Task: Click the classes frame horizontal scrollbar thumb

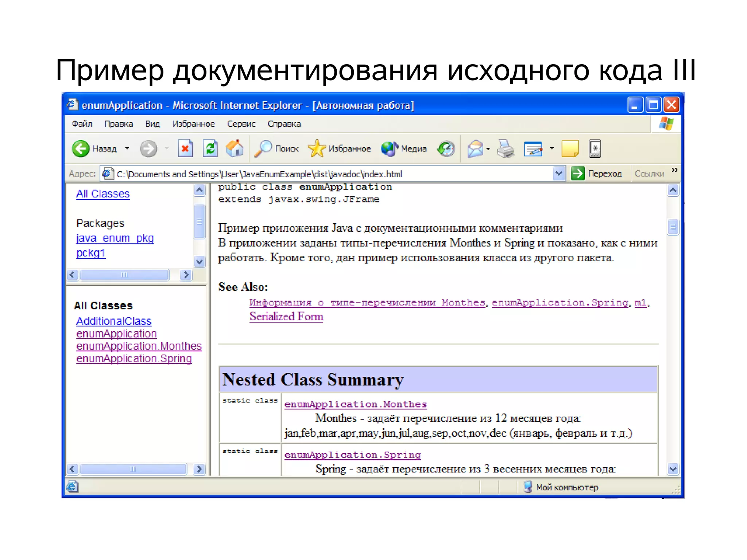Action: [x=133, y=469]
